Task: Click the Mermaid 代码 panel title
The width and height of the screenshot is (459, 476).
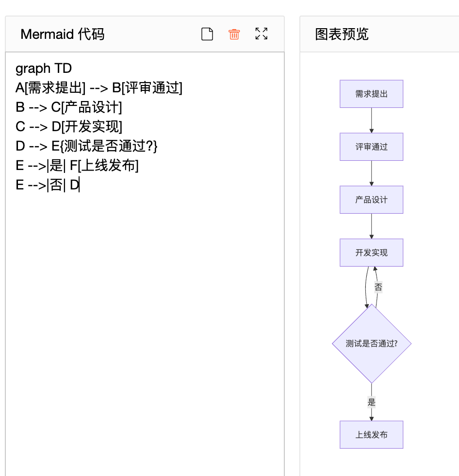Action: (62, 34)
